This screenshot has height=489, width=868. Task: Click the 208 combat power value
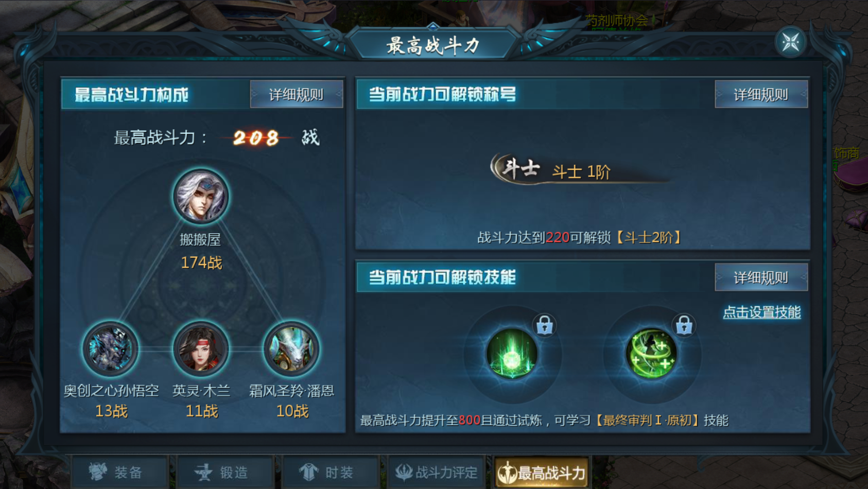click(256, 137)
